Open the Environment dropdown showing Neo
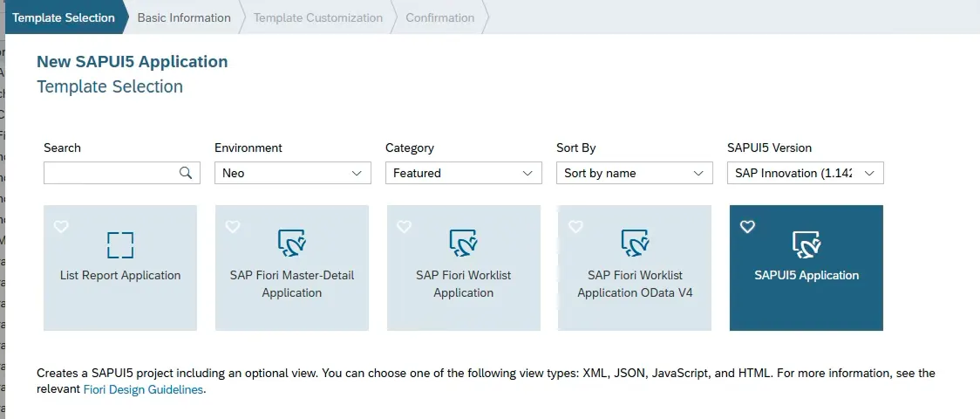This screenshot has height=419, width=980. pos(292,173)
